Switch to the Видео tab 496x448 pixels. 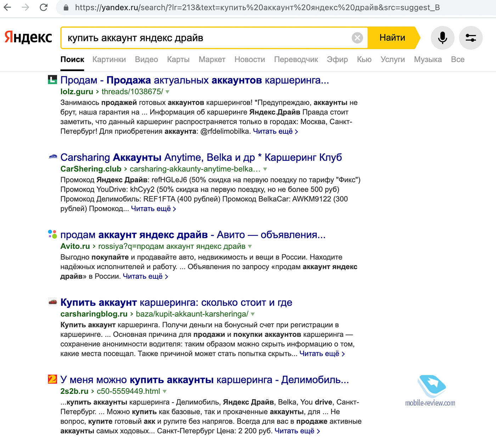click(x=146, y=59)
